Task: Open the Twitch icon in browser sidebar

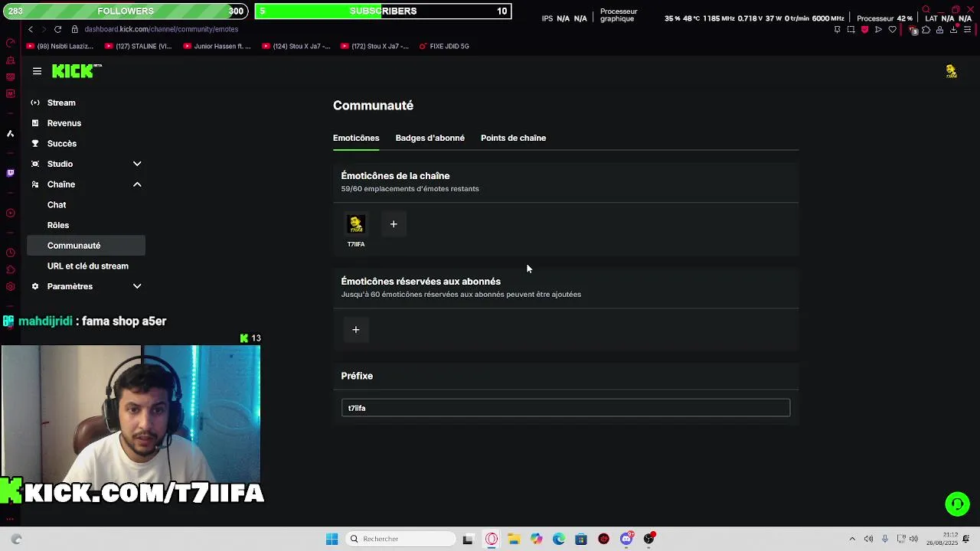Action: (10, 173)
